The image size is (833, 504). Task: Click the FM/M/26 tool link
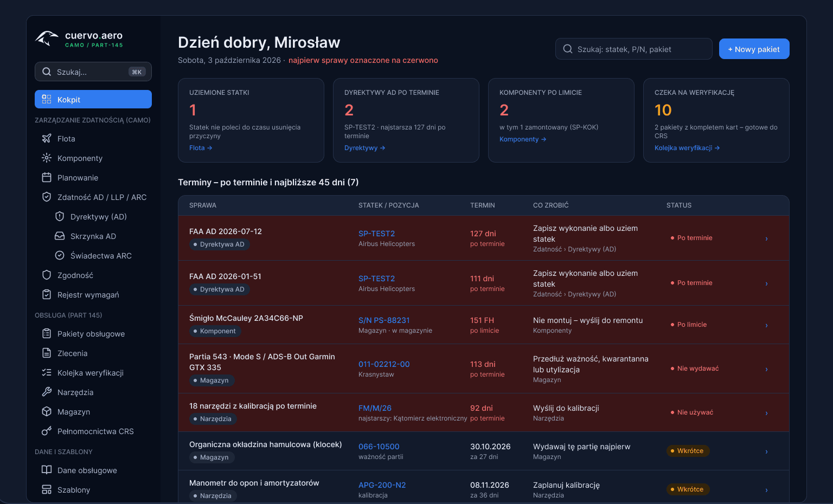(x=375, y=408)
